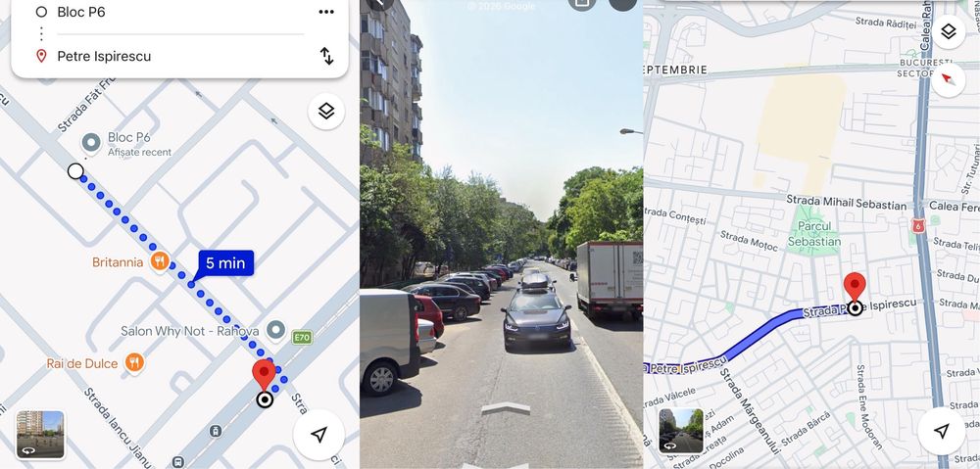
Task: Move forward using the Street View road arrow
Action: tap(506, 409)
